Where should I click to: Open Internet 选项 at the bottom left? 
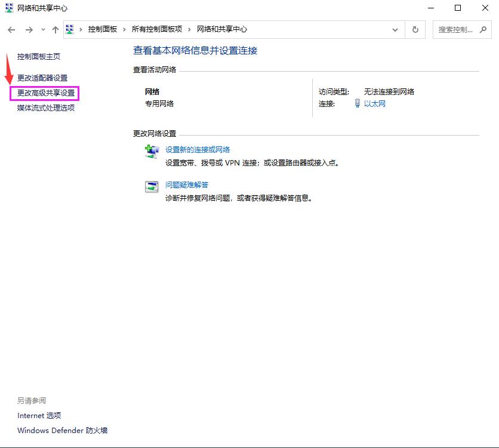[x=39, y=415]
